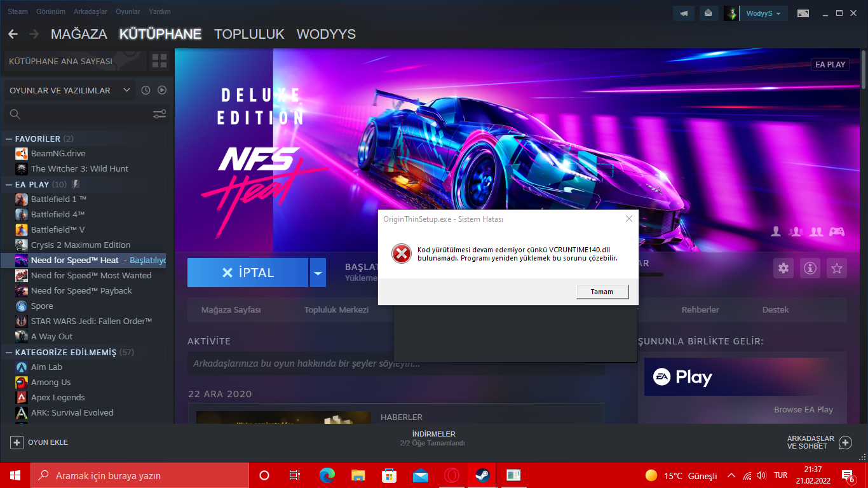Image resolution: width=868 pixels, height=488 pixels.
Task: Open Task View on the taskbar
Action: (295, 475)
